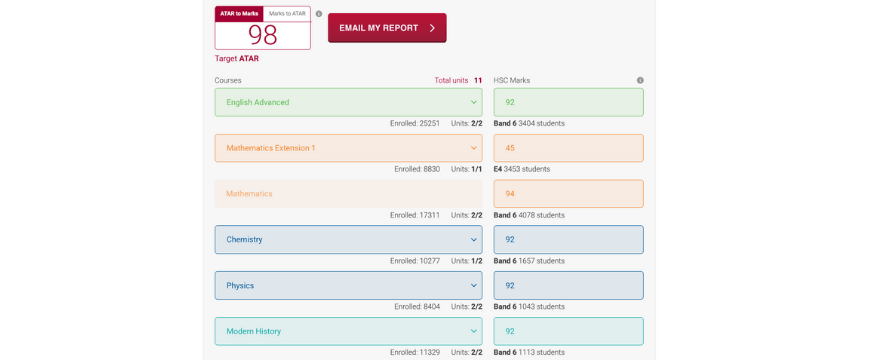Edit the Chemistry HSC mark field
Image resolution: width=870 pixels, height=360 pixels.
569,240
